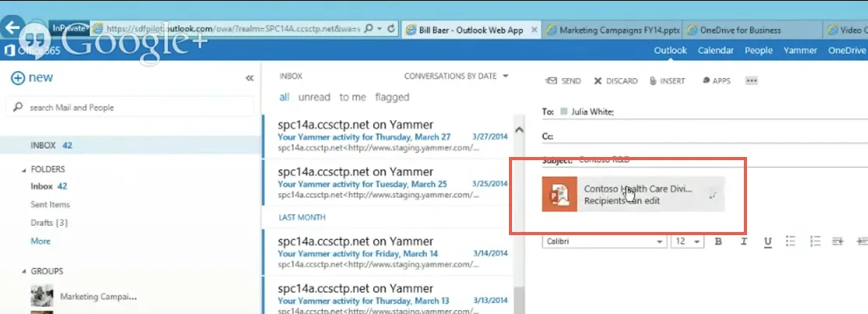Click the browser back arrow button
This screenshot has height=314, width=868.
coord(12,26)
